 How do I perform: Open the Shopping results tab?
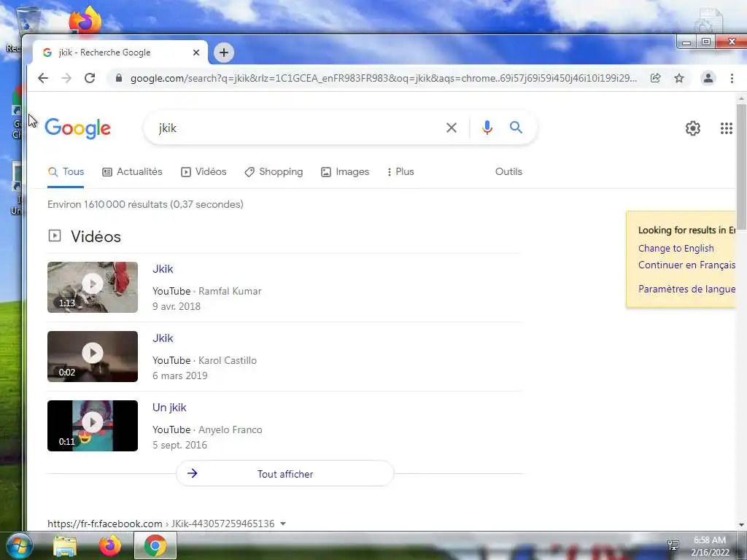pyautogui.click(x=274, y=172)
